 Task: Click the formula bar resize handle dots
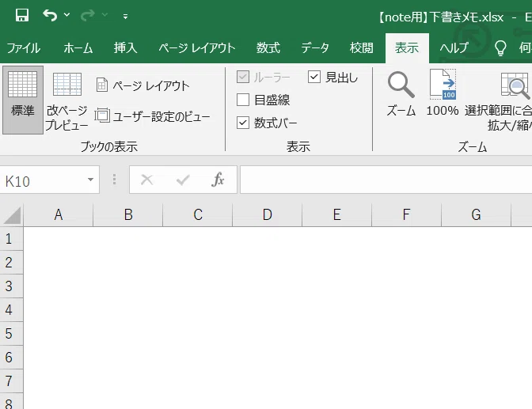(114, 180)
